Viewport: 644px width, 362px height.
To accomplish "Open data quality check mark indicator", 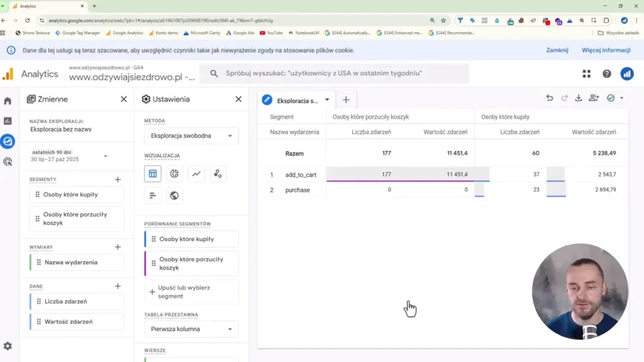I will 611,98.
